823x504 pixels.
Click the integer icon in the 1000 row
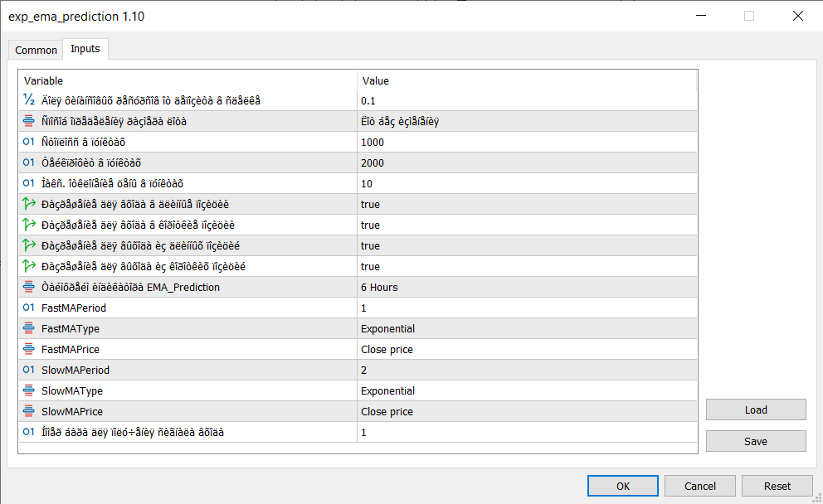pyautogui.click(x=29, y=142)
